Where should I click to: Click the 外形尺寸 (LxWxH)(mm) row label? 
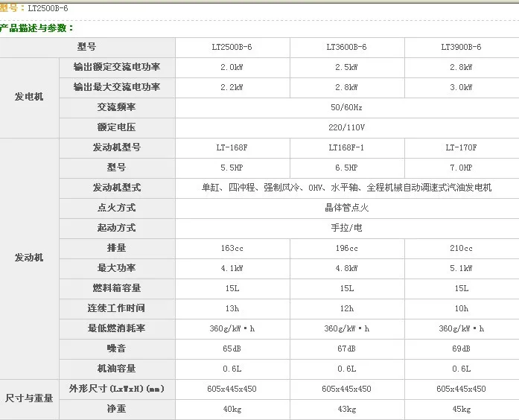tap(116, 389)
